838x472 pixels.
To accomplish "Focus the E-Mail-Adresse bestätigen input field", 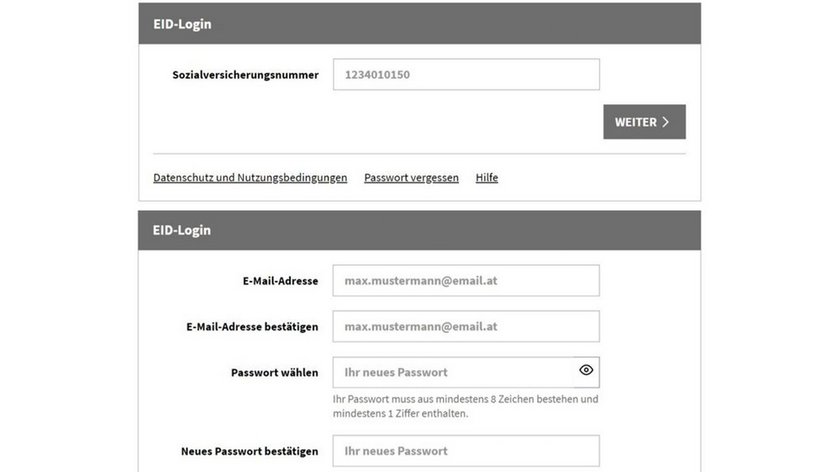I will 466,327.
